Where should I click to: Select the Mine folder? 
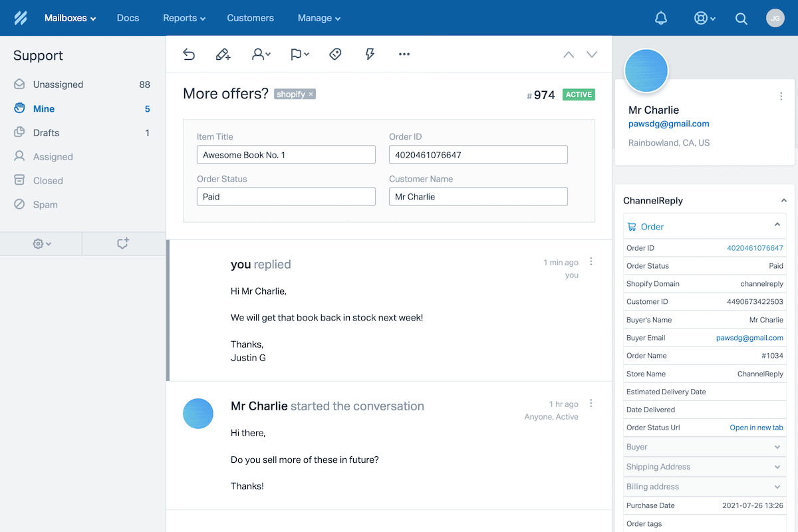pos(82,108)
